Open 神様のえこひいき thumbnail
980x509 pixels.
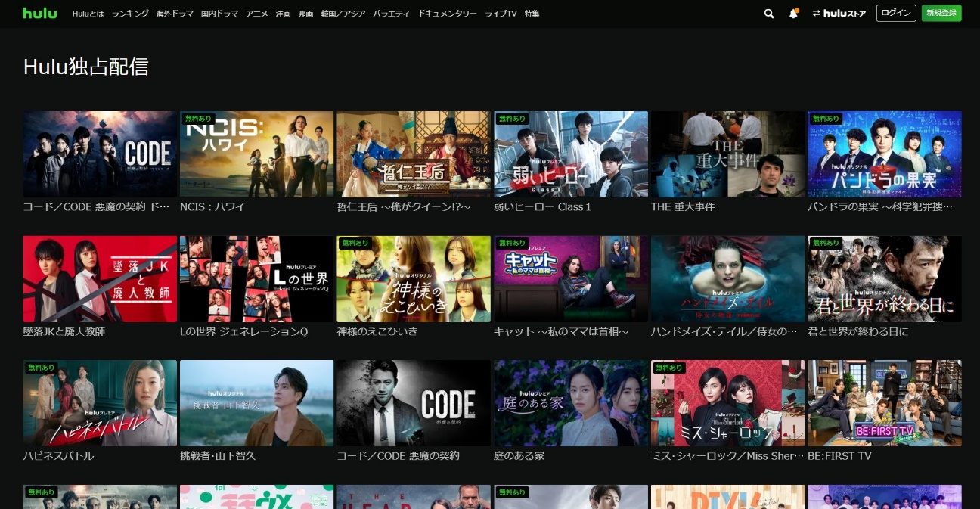coord(414,279)
